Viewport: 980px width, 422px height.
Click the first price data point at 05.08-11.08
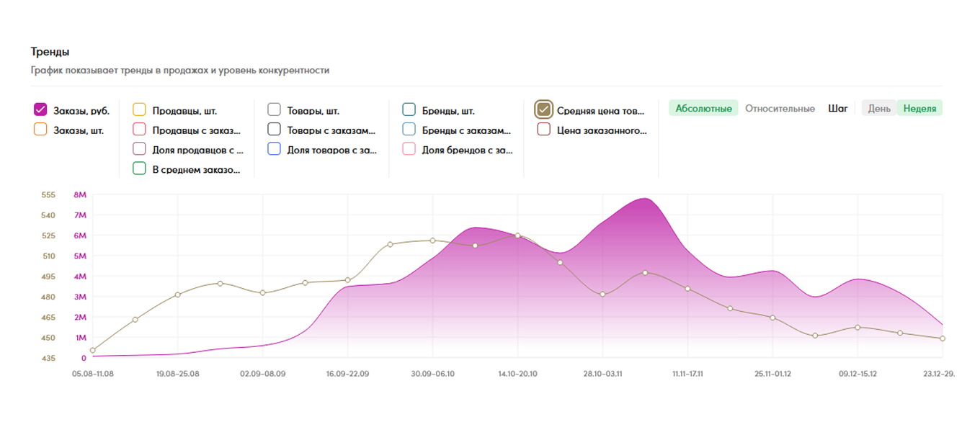[x=93, y=350]
